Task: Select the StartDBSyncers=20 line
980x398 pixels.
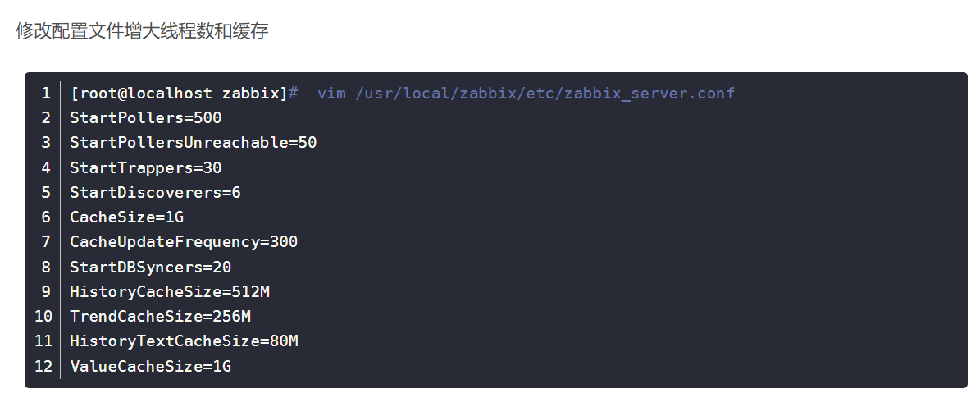Action: click(151, 267)
